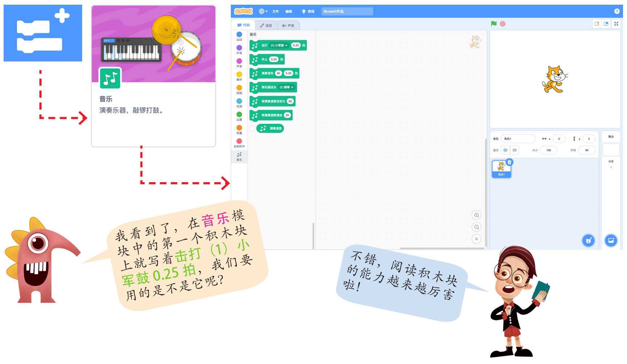Select the 角色1 sprite thumbnail
The height and width of the screenshot is (364, 627).
pos(501,169)
